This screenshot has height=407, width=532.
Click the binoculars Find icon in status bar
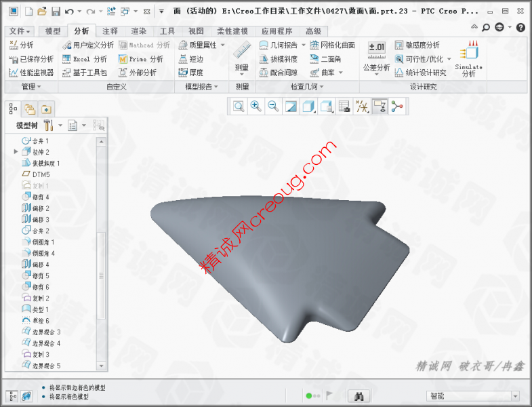359,396
